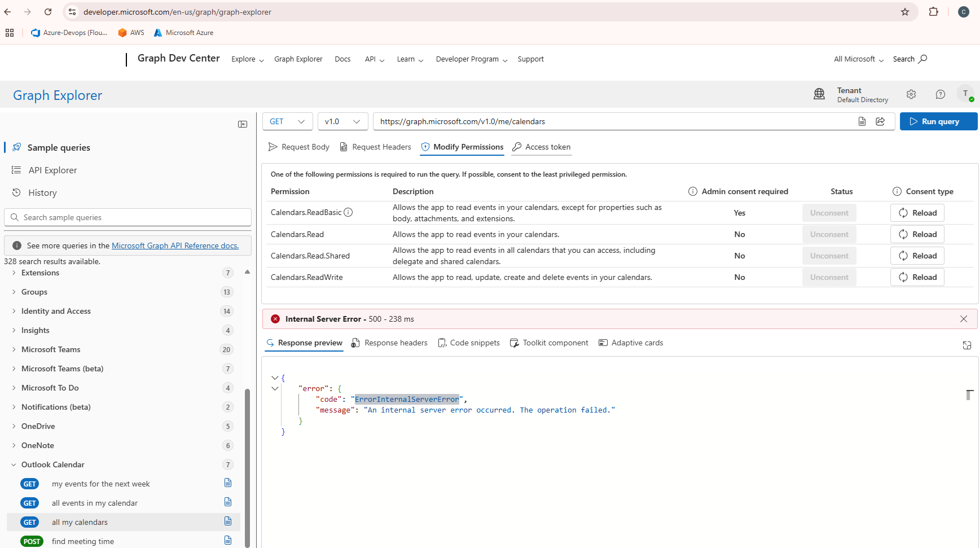Open documentation icon in query URL bar
Screen dimensions: 980x548
(x=862, y=121)
